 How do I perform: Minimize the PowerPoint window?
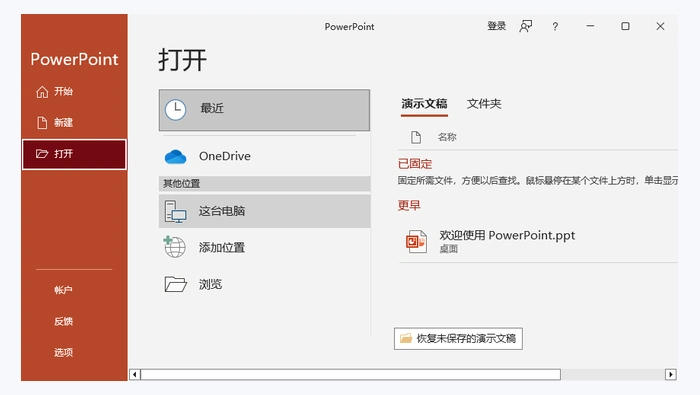(590, 26)
